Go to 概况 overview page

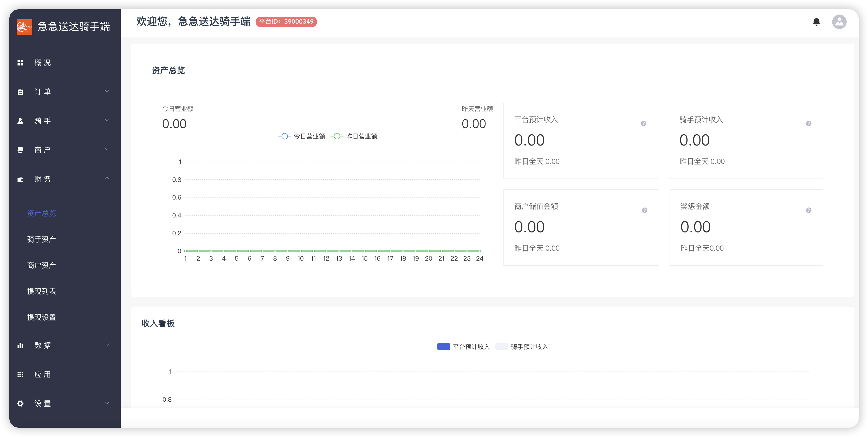[x=42, y=63]
